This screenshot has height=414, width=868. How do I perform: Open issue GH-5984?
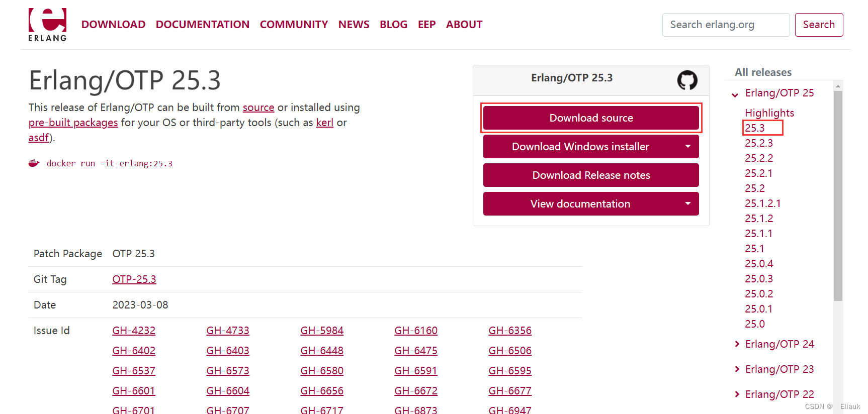322,331
